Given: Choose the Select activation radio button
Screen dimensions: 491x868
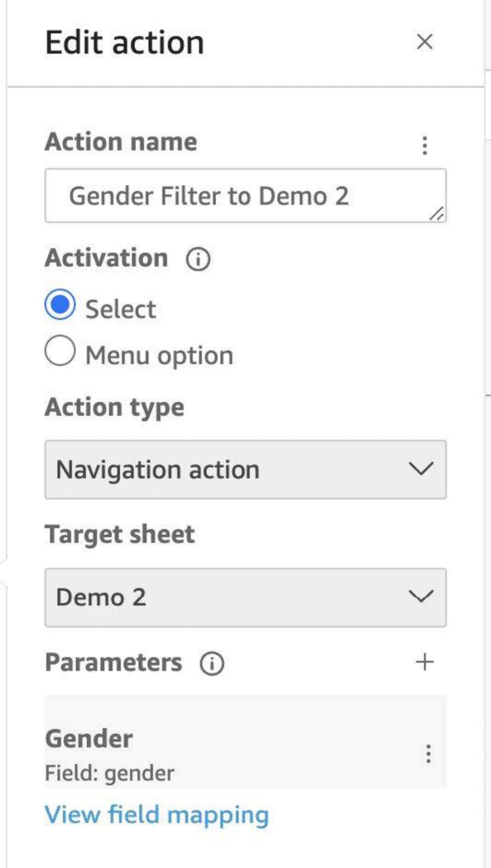Looking at the screenshot, I should pyautogui.click(x=60, y=305).
